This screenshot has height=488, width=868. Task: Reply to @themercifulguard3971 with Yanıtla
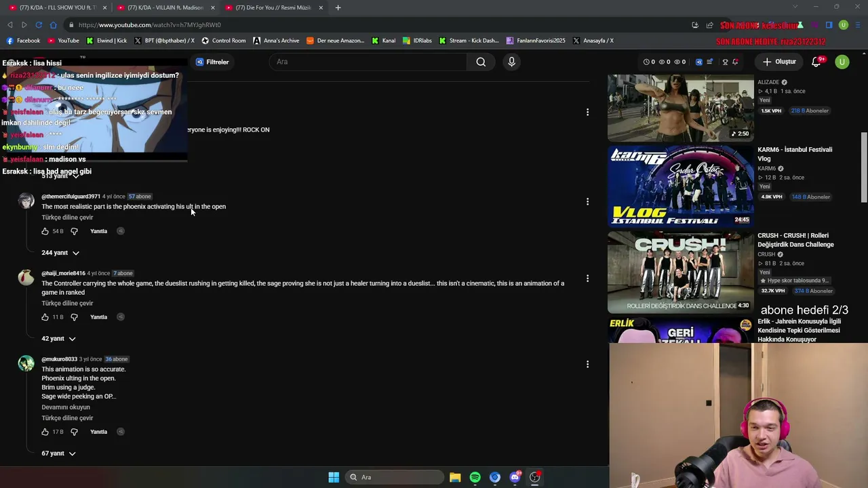coord(99,231)
